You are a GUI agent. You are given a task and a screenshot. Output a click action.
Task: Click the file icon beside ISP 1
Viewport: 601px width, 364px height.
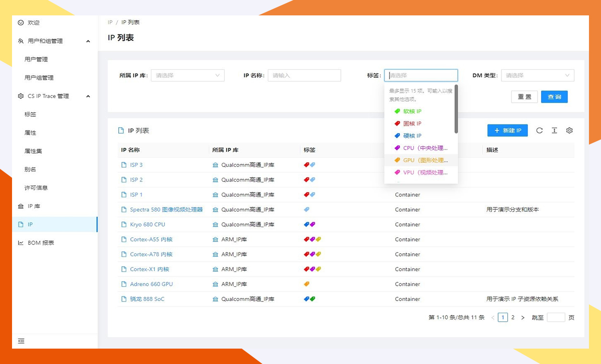point(124,194)
